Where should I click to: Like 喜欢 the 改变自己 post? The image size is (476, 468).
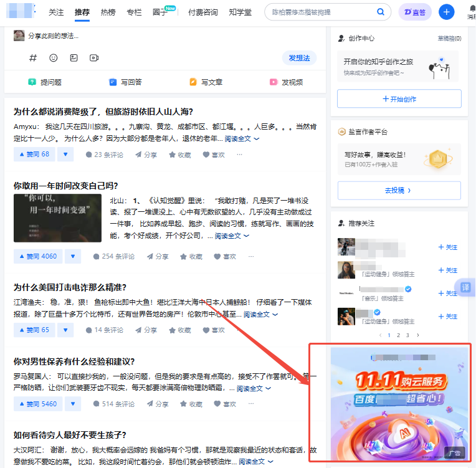[x=225, y=257]
